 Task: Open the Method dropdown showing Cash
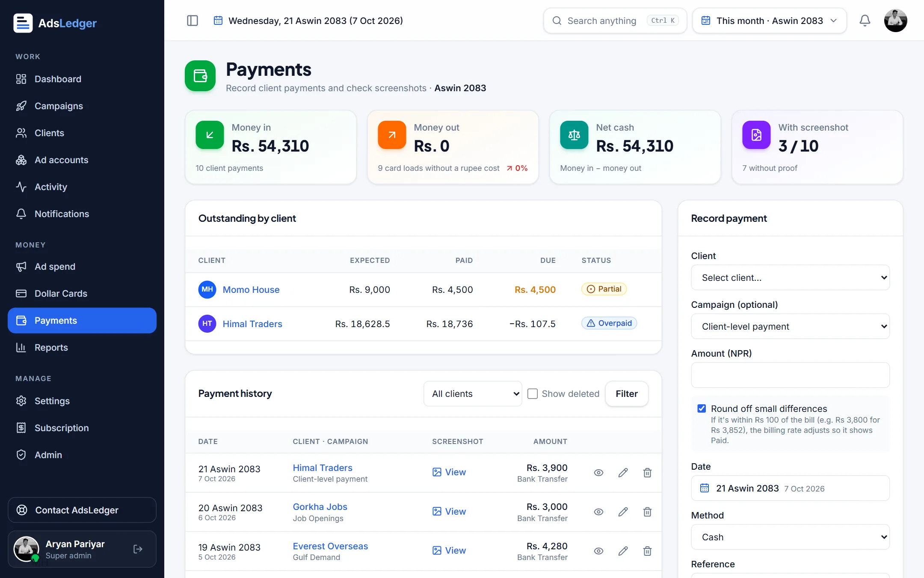(790, 537)
